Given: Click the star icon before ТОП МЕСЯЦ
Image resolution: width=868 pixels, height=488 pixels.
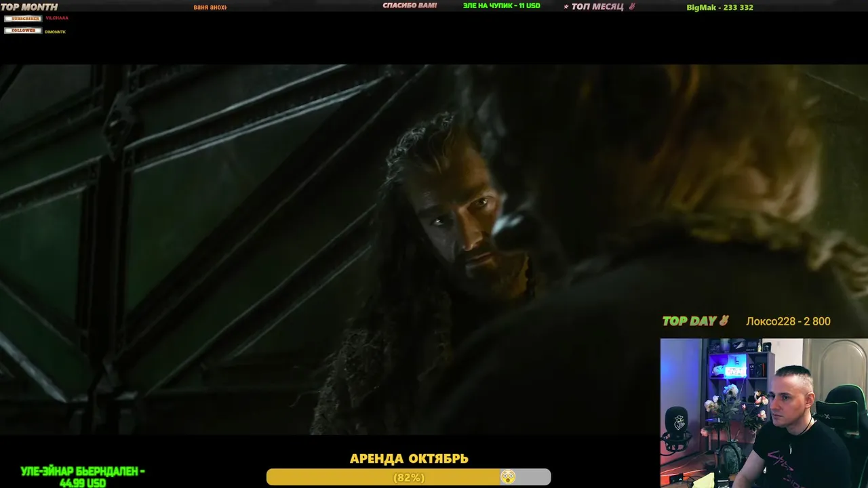Looking at the screenshot, I should tap(566, 7).
